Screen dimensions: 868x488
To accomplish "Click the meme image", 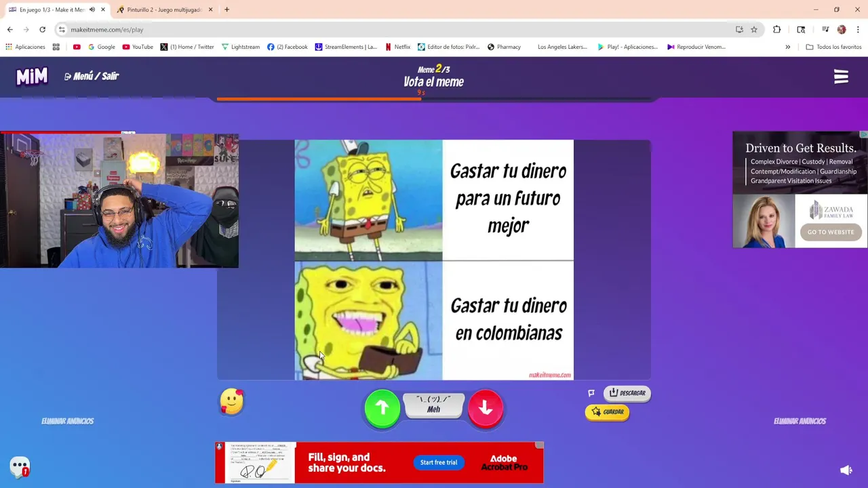I will 434,260.
